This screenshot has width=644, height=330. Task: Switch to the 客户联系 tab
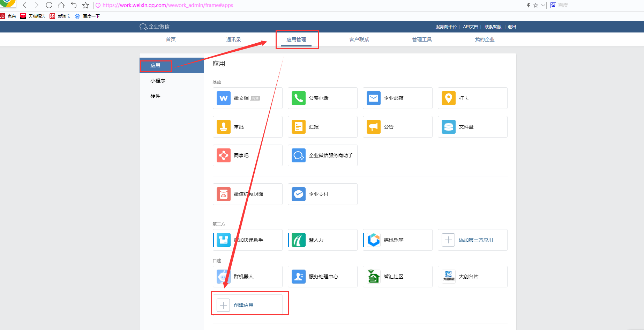[x=359, y=39]
